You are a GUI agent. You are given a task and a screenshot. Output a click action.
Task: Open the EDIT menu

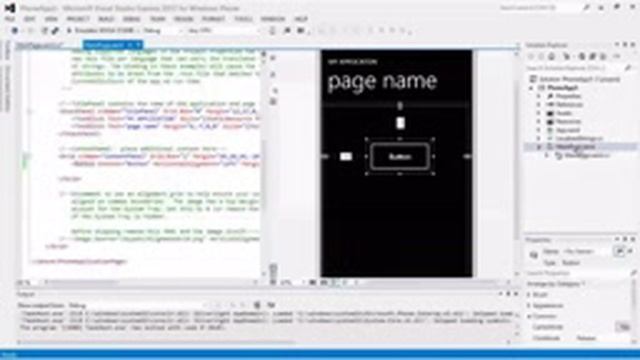coord(30,19)
